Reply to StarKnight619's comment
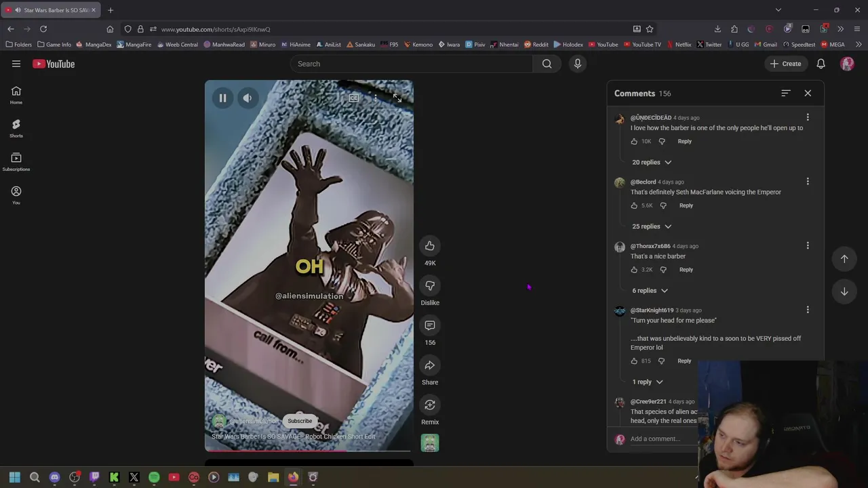Screen dimensions: 868x488 [684, 361]
